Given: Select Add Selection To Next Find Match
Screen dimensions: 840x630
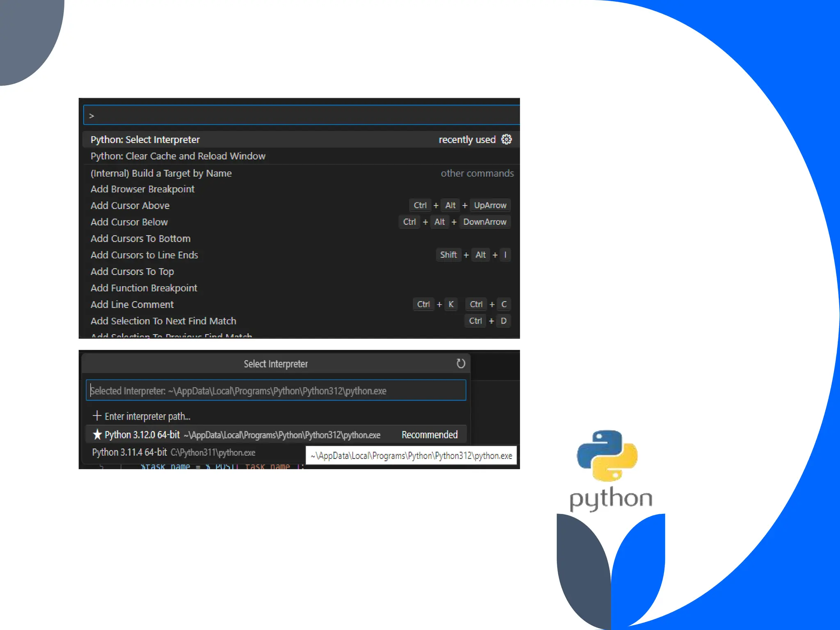Looking at the screenshot, I should [163, 321].
